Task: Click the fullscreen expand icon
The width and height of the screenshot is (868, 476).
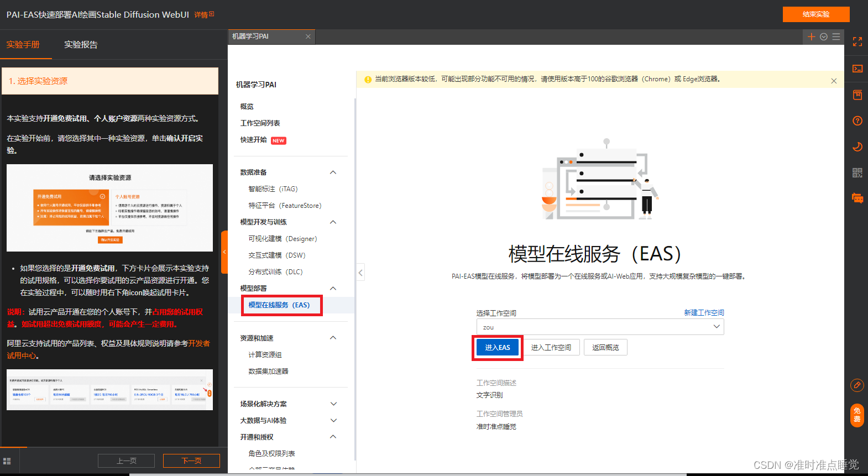Action: 857,42
